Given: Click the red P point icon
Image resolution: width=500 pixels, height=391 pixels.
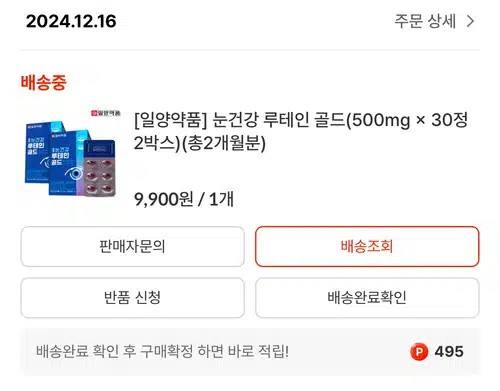Looking at the screenshot, I should click(419, 352).
